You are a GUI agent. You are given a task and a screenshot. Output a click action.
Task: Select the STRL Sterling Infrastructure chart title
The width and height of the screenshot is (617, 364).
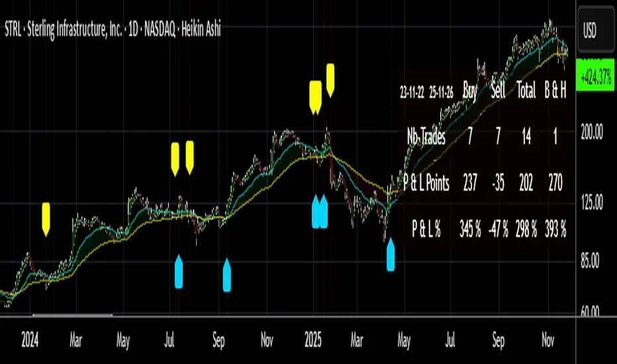point(113,30)
